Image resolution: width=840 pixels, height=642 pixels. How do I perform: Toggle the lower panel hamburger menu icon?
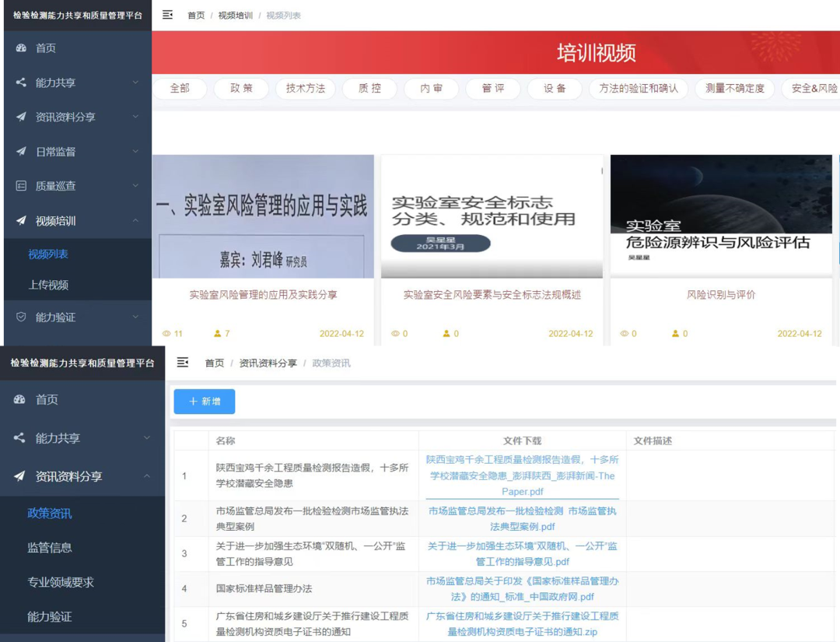tap(183, 363)
